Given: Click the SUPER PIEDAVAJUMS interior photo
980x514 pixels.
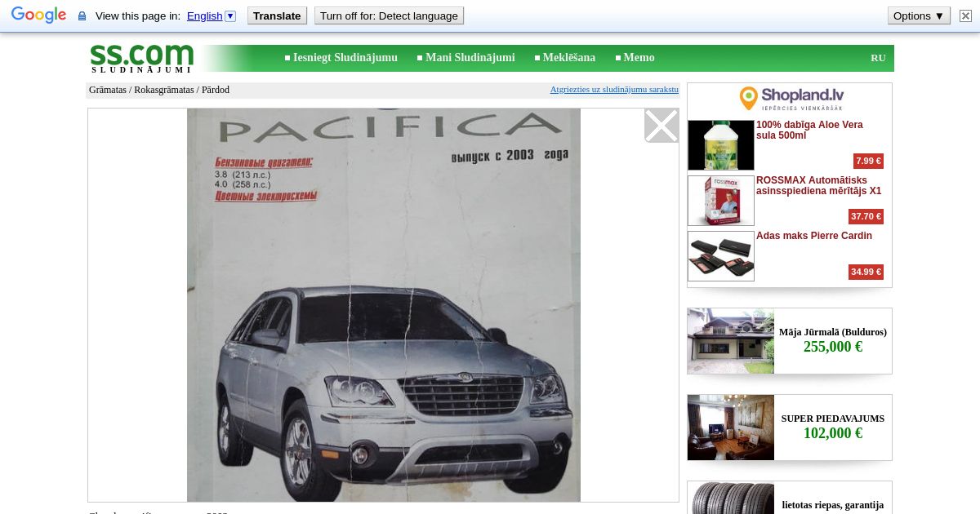Looking at the screenshot, I should [731, 428].
